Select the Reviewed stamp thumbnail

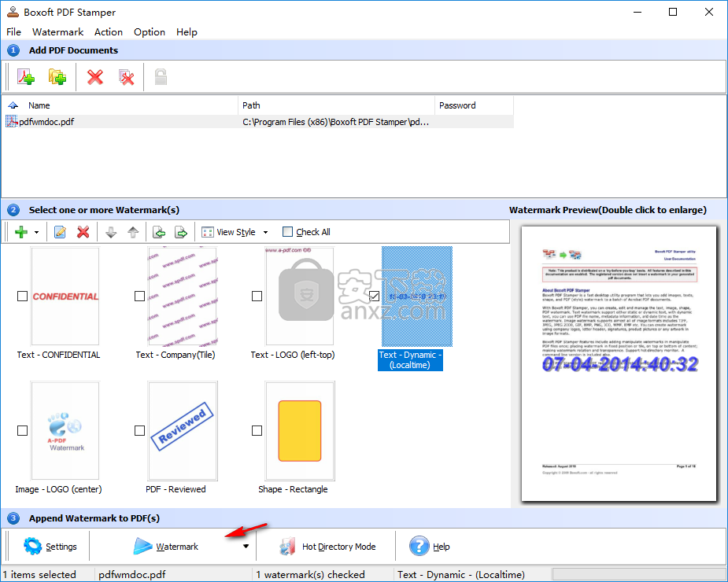183,431
